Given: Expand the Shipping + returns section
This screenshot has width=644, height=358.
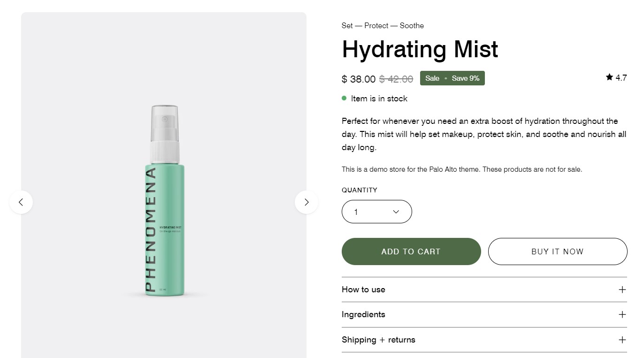Looking at the screenshot, I should click(x=378, y=340).
